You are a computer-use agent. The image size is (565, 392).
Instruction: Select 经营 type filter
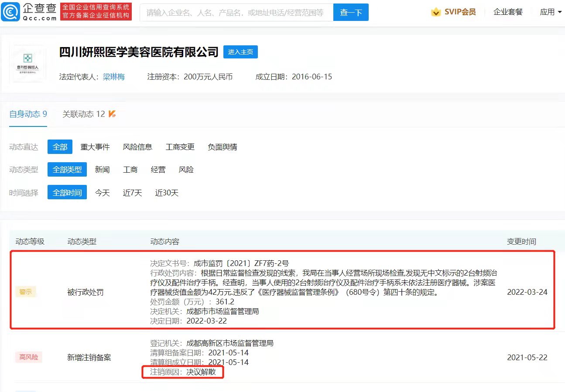(x=158, y=170)
